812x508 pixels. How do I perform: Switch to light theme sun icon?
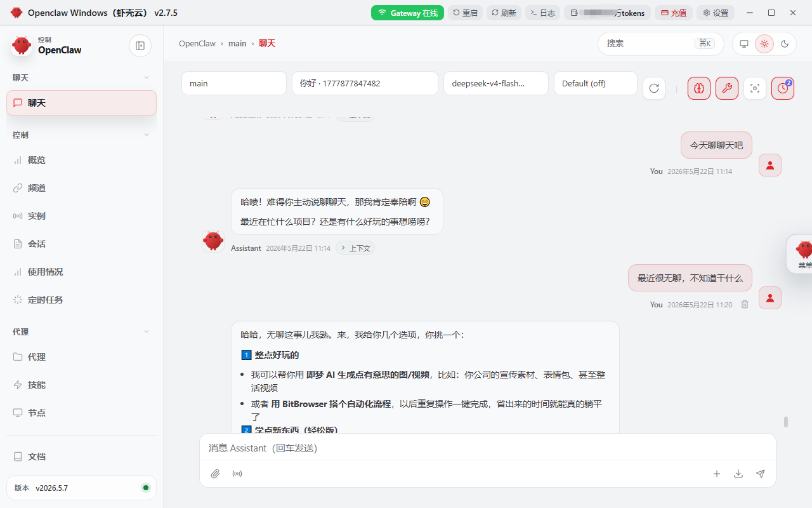pos(764,44)
